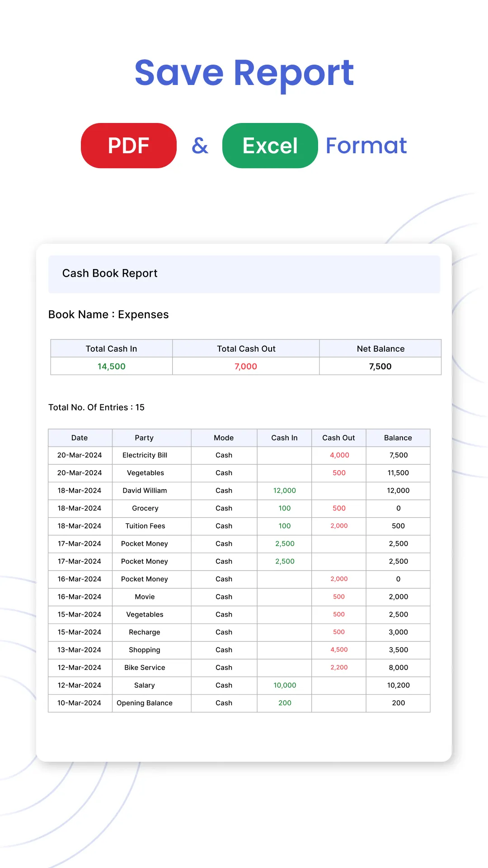Click the green Excel pill
Image resolution: width=488 pixels, height=868 pixels.
point(270,146)
